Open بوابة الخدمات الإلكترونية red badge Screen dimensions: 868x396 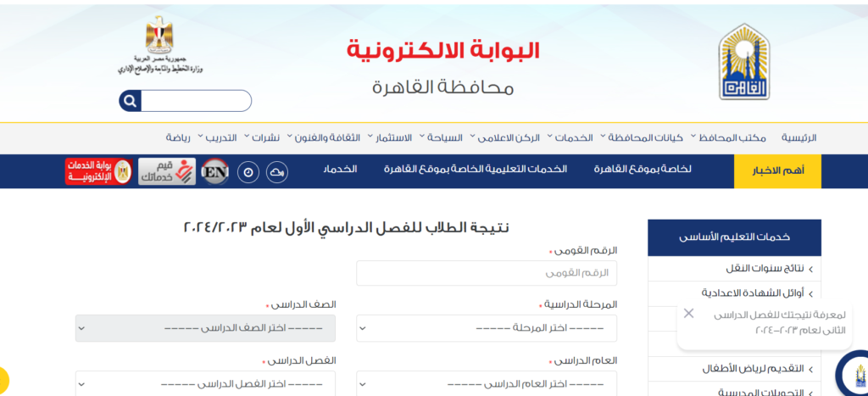pyautogui.click(x=98, y=171)
